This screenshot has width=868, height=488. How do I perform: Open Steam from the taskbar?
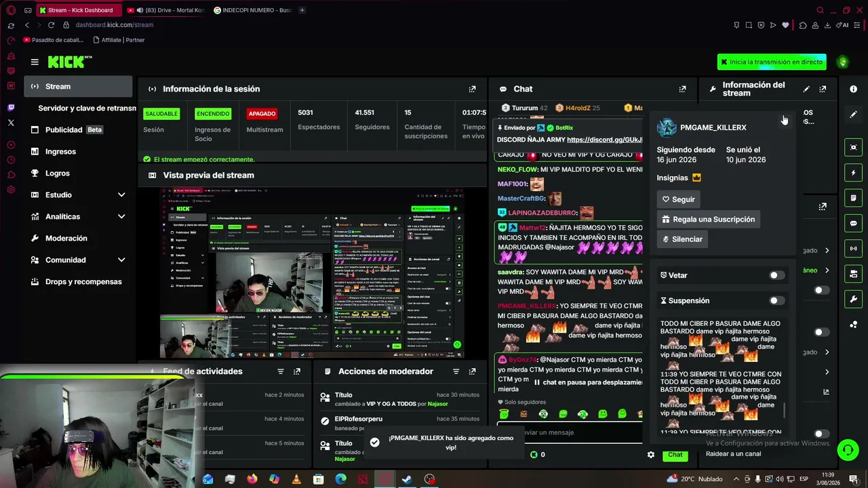click(x=407, y=479)
